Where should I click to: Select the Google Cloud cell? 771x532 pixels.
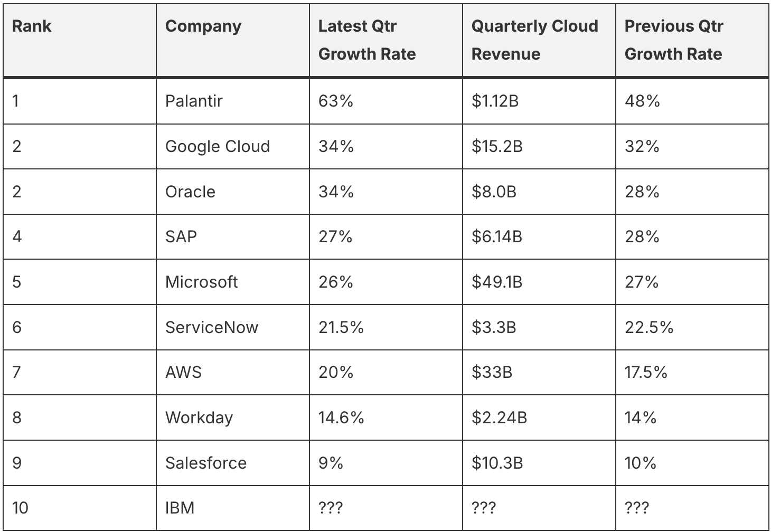(x=218, y=146)
